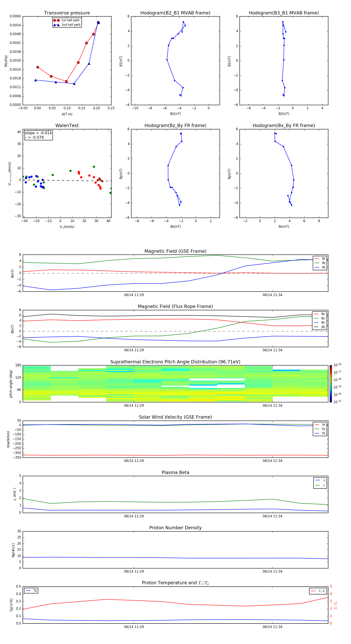Click the 'V_A(km/s)' x-axis label
351x644 pixels.
(67, 227)
